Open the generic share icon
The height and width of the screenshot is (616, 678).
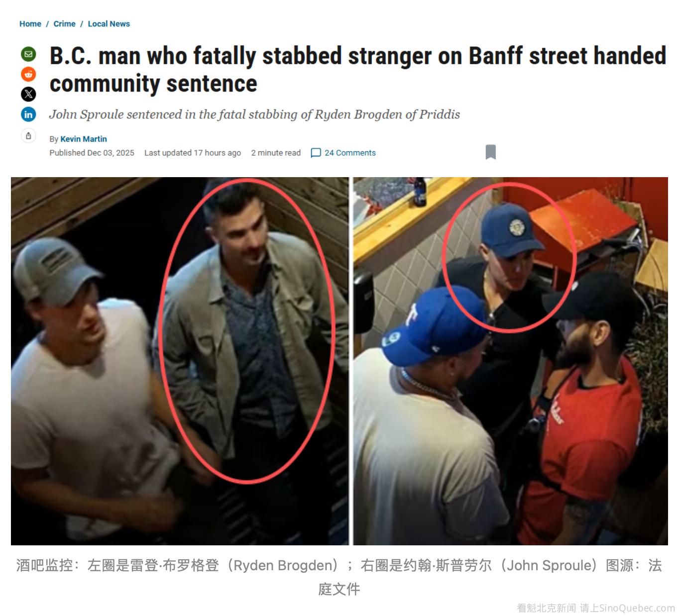(28, 135)
